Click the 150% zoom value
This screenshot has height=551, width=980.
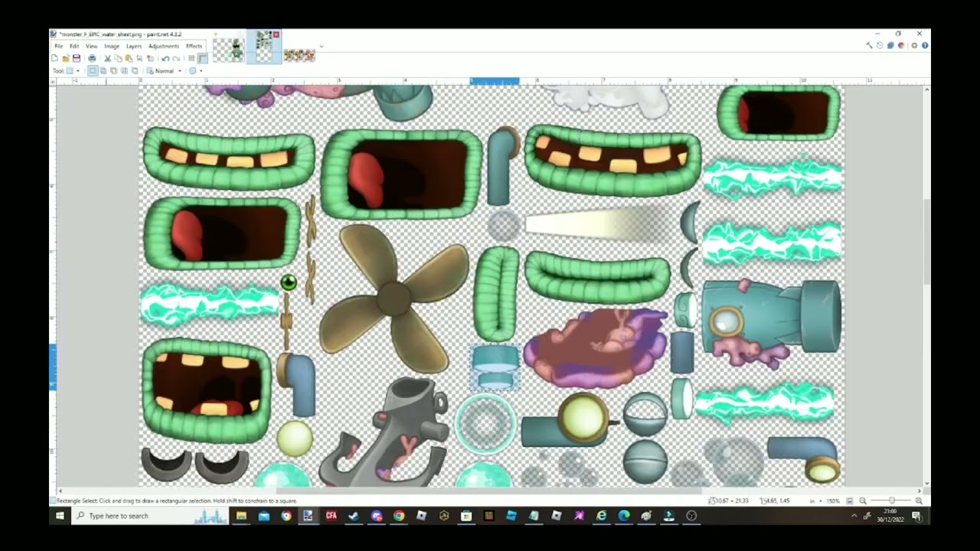[833, 500]
